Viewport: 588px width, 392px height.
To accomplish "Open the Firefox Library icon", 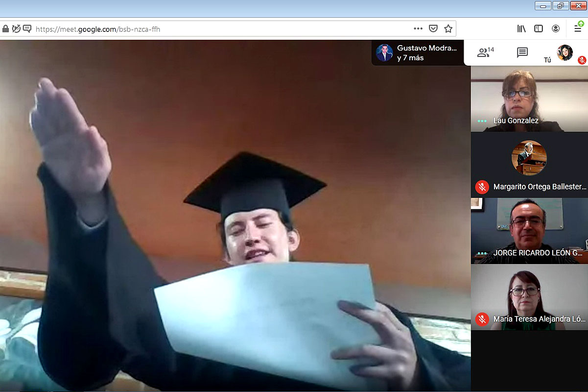I will click(x=521, y=28).
